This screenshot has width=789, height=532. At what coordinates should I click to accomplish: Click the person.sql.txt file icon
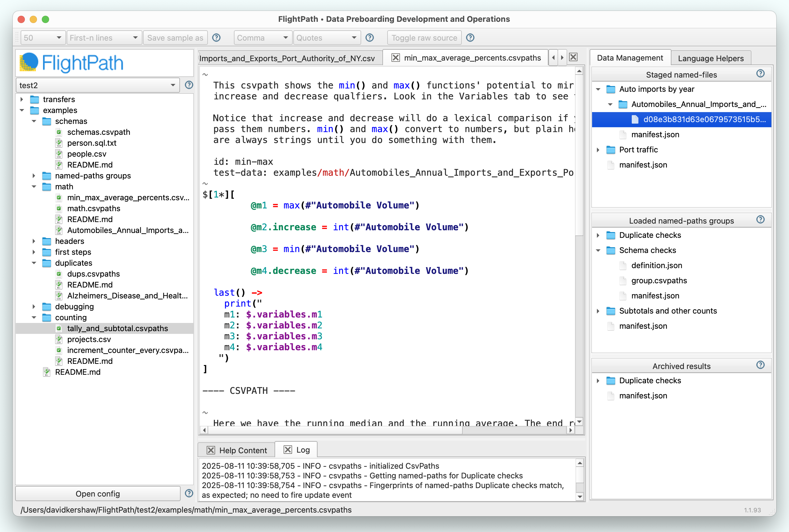pyautogui.click(x=59, y=143)
